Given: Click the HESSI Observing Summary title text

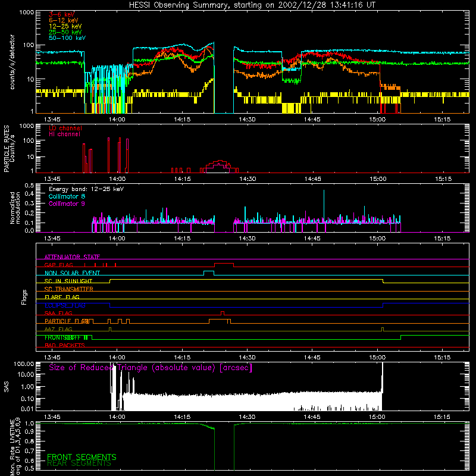Looking at the screenshot, I should [x=252, y=5].
